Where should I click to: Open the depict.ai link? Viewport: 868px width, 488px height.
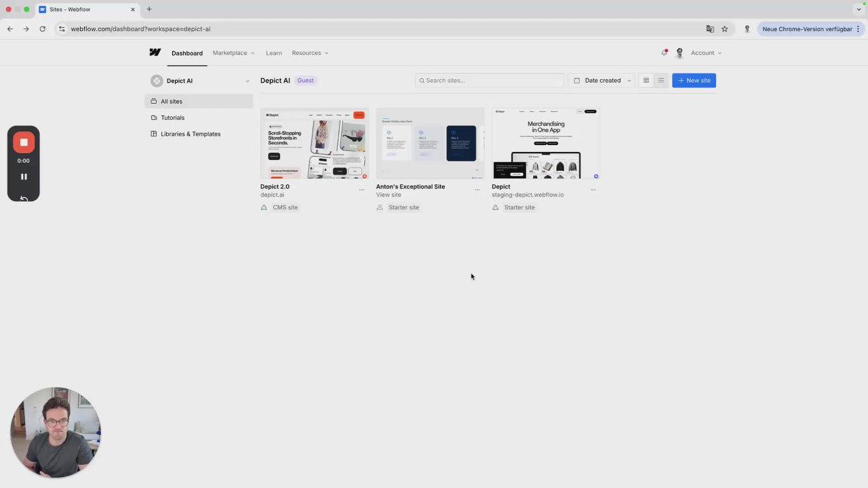click(273, 195)
